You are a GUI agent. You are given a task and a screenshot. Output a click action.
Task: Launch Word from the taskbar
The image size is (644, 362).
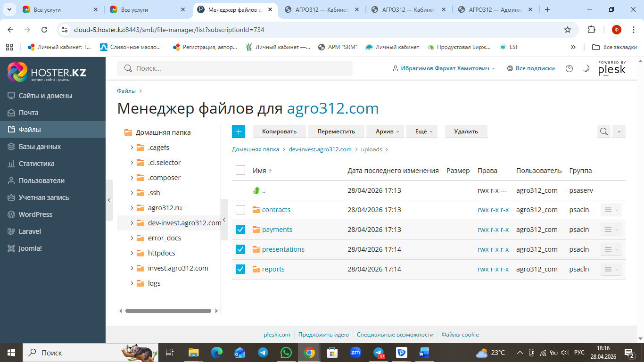(x=424, y=353)
